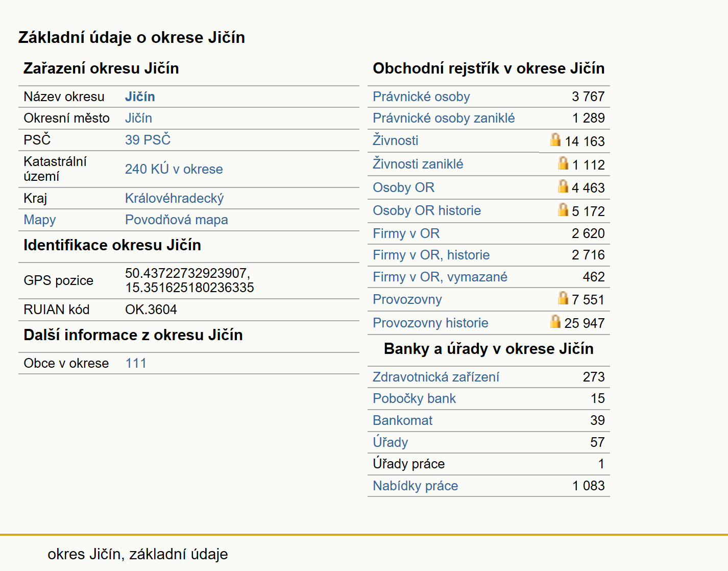Click the Bankomat count 39
This screenshot has width=728, height=571.
click(597, 420)
